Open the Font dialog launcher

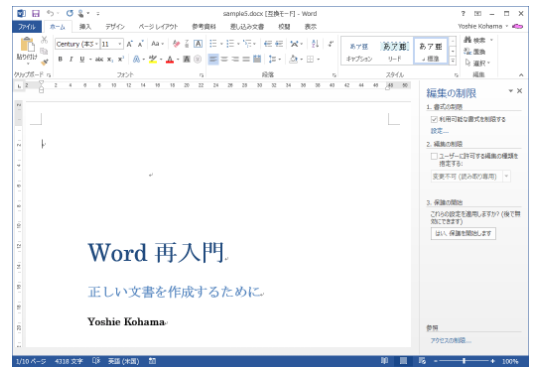pyautogui.click(x=201, y=75)
